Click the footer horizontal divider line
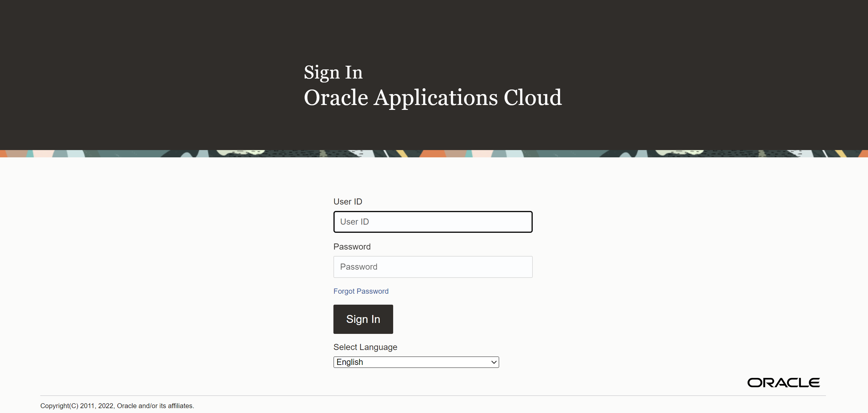The height and width of the screenshot is (413, 868). coord(433,395)
